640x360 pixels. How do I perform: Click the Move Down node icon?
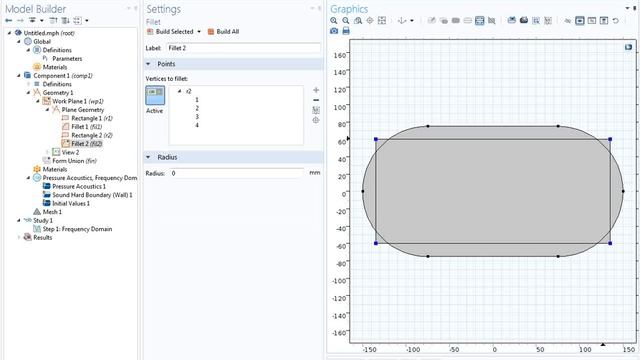65,20
